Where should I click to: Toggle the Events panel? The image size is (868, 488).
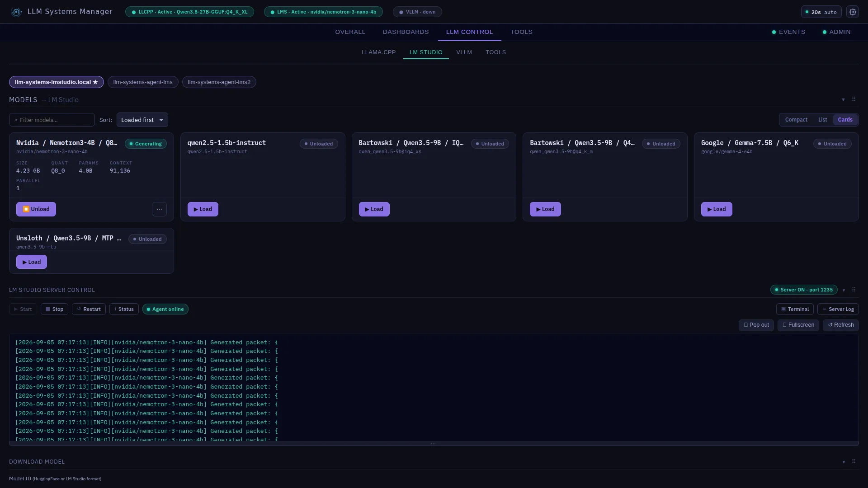tap(788, 32)
